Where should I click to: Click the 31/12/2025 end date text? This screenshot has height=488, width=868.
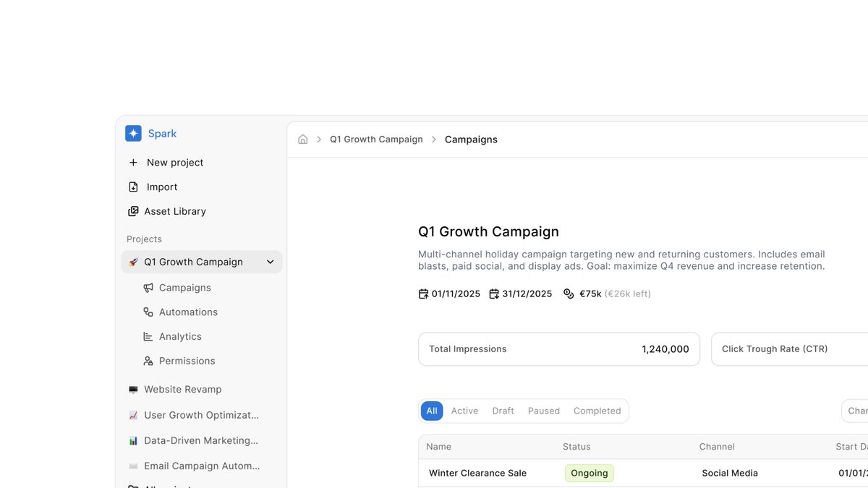pyautogui.click(x=527, y=294)
